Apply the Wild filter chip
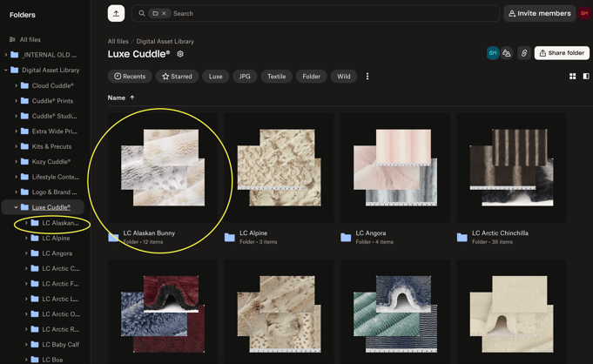This screenshot has height=364, width=593. click(x=344, y=77)
